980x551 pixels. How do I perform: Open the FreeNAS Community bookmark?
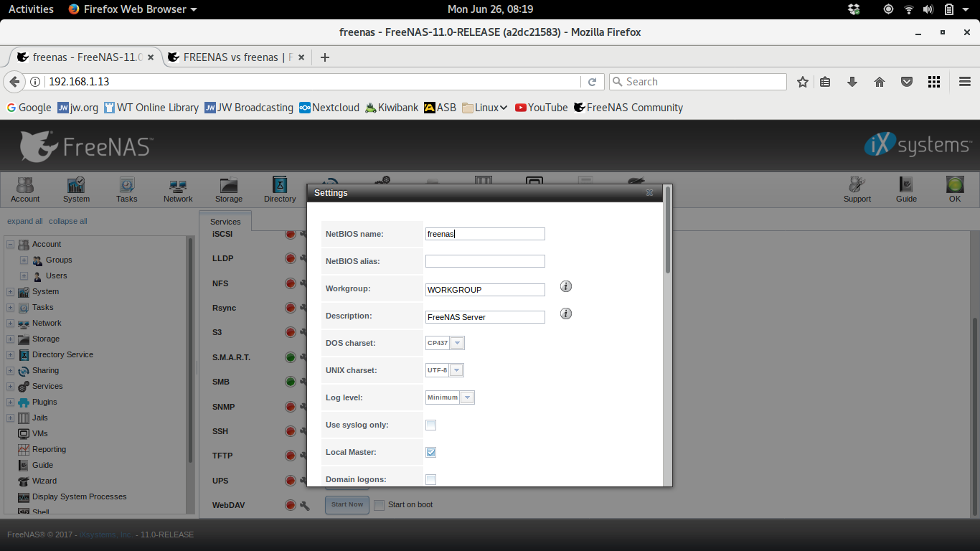tap(628, 108)
